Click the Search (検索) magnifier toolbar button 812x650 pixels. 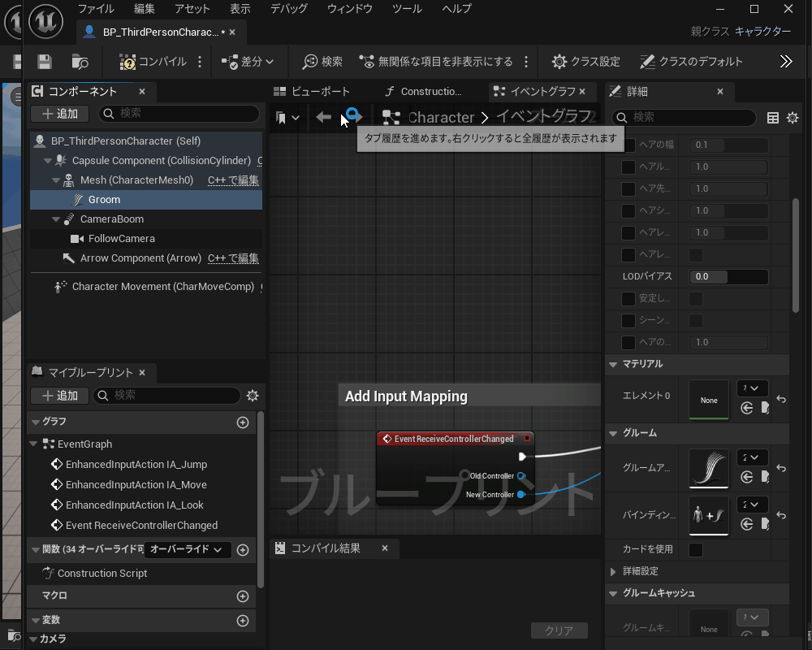[322, 62]
